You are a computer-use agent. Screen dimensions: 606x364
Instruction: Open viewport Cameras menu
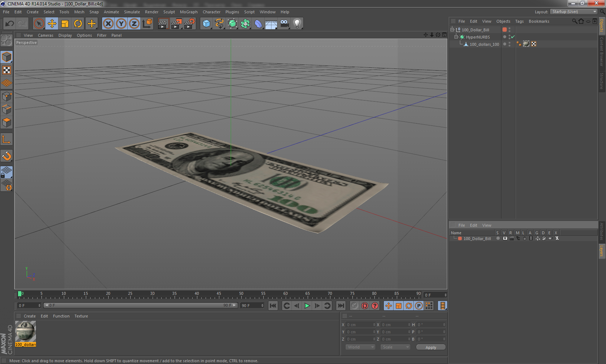(x=45, y=35)
